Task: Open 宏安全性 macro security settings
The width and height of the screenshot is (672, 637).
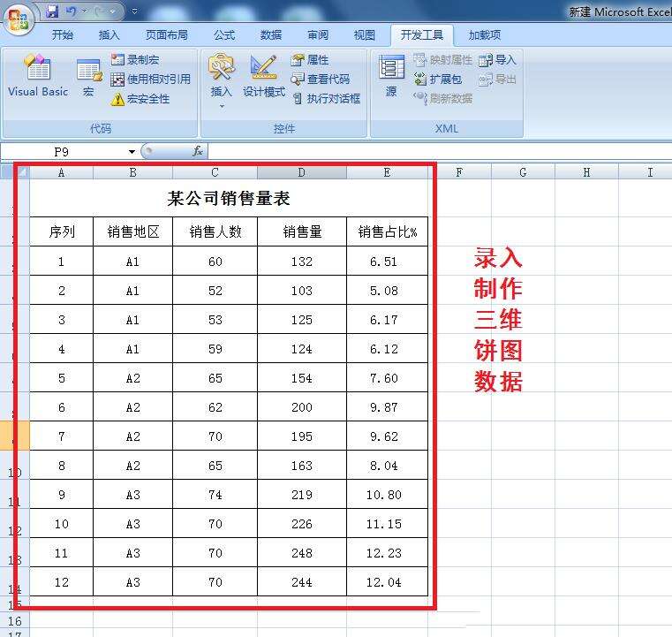Action: click(x=140, y=99)
